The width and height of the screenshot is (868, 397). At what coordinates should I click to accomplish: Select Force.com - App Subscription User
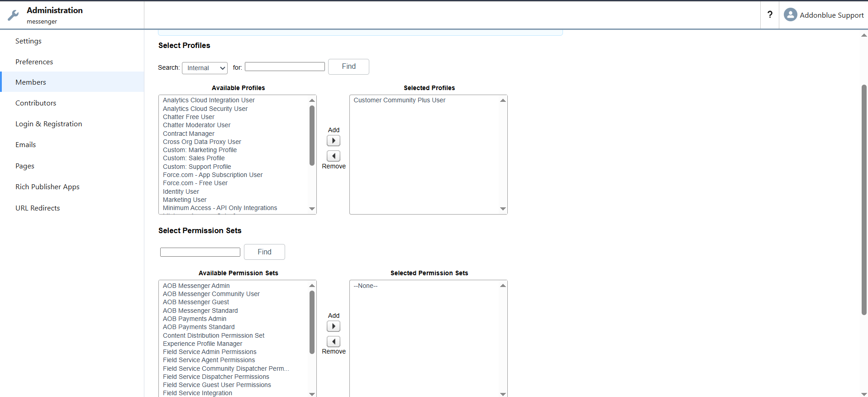pyautogui.click(x=213, y=175)
